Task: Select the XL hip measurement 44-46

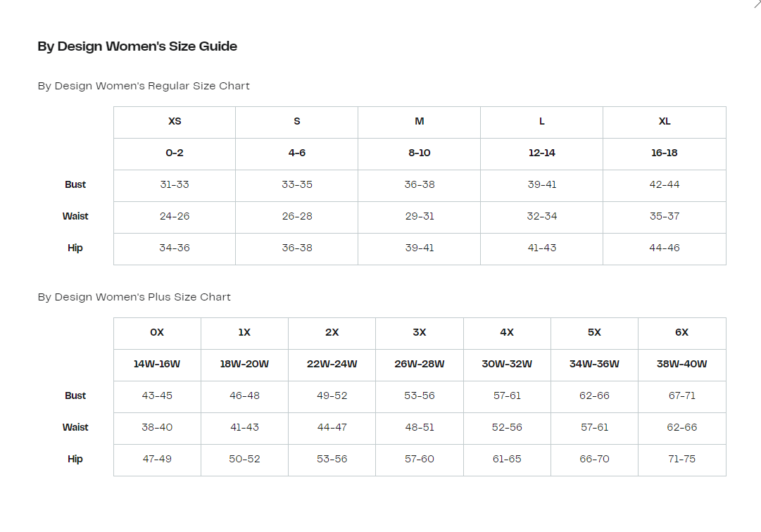Action: (665, 248)
